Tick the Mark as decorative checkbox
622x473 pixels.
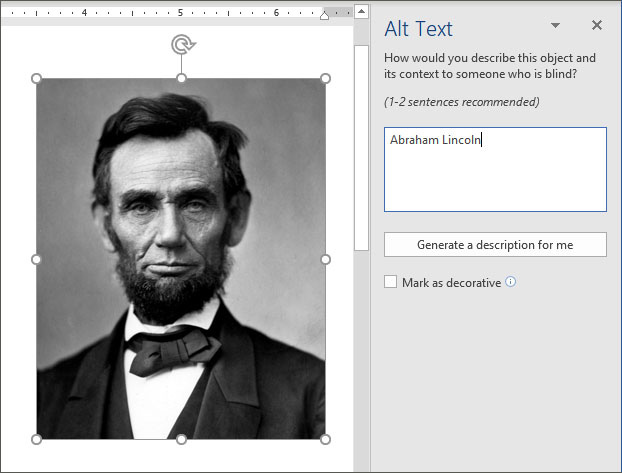pos(390,282)
